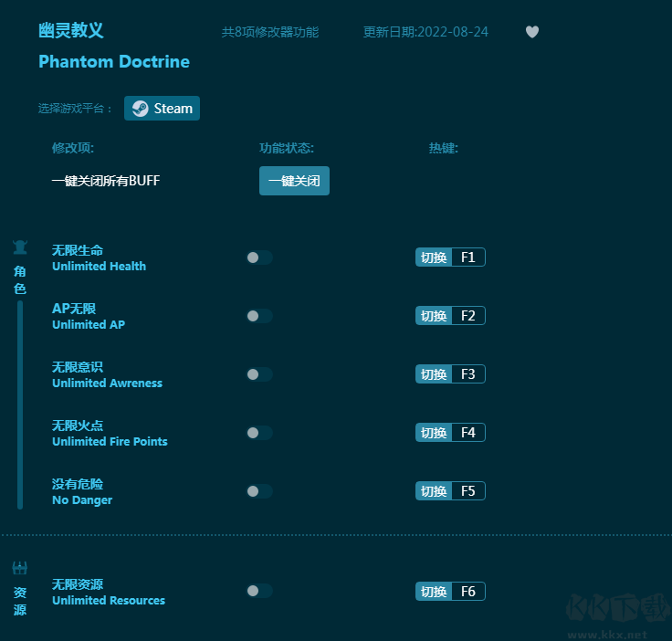Screen dimensions: 672x641
Task: Click the 功能状态 column header
Action: [287, 148]
